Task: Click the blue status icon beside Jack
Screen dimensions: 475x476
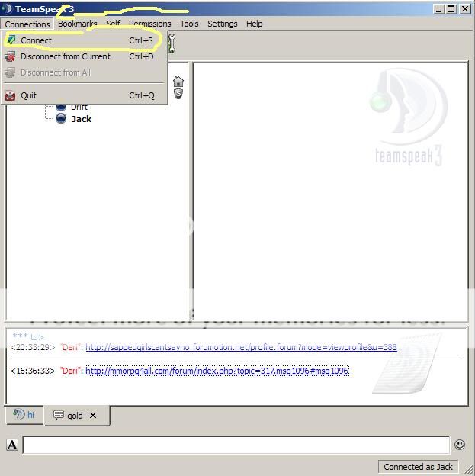Action: [61, 118]
